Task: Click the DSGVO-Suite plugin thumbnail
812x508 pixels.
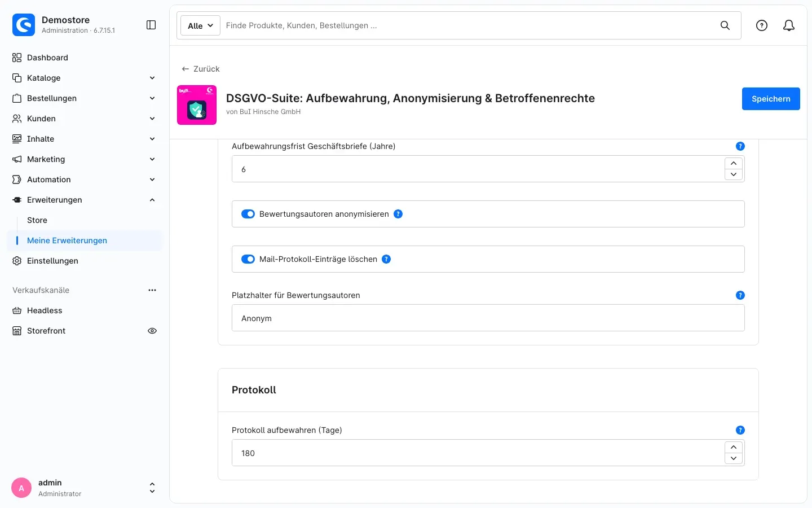Action: click(x=197, y=105)
